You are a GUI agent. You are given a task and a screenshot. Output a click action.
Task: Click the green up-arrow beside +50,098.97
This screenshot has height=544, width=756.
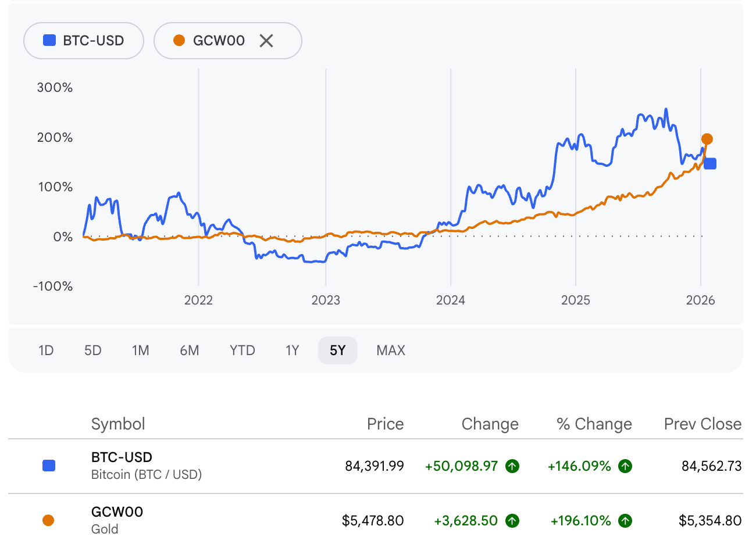point(512,466)
